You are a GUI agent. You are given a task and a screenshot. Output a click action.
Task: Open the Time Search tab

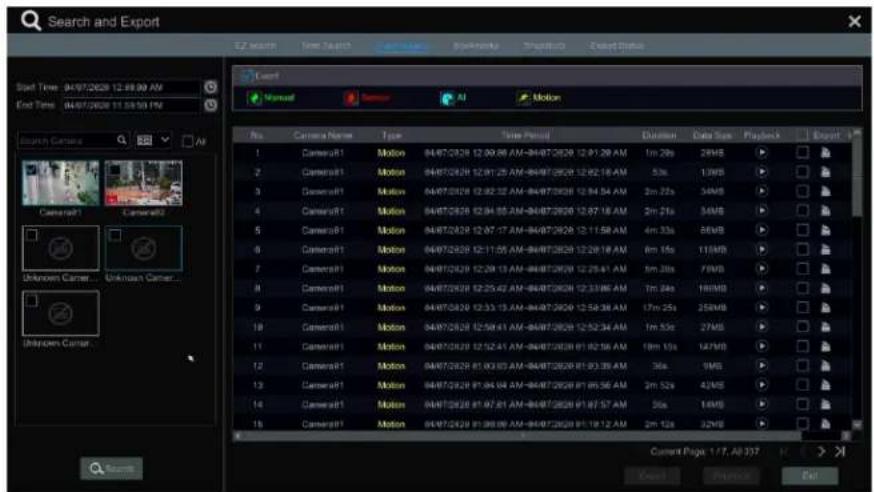click(x=326, y=46)
